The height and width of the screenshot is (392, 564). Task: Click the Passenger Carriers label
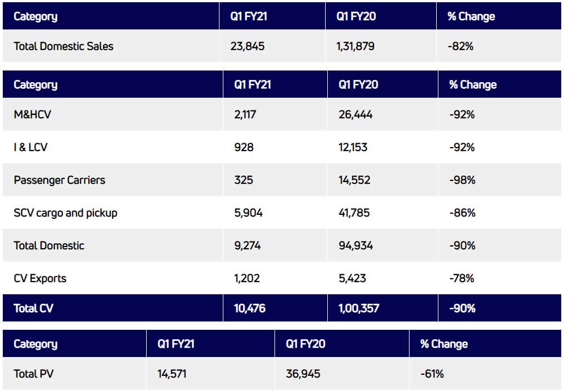pyautogui.click(x=59, y=180)
